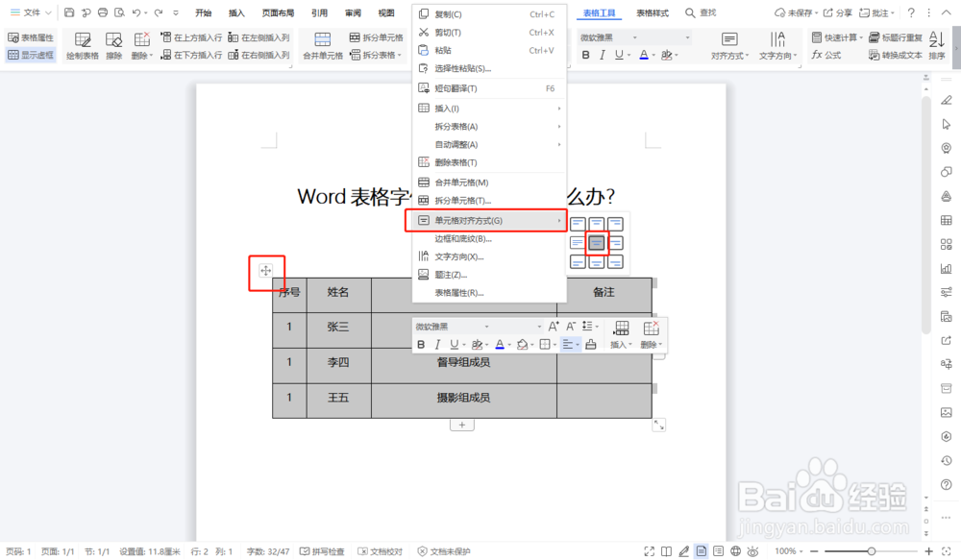
Task: Insert a formula using fx 公式
Action: coord(829,55)
